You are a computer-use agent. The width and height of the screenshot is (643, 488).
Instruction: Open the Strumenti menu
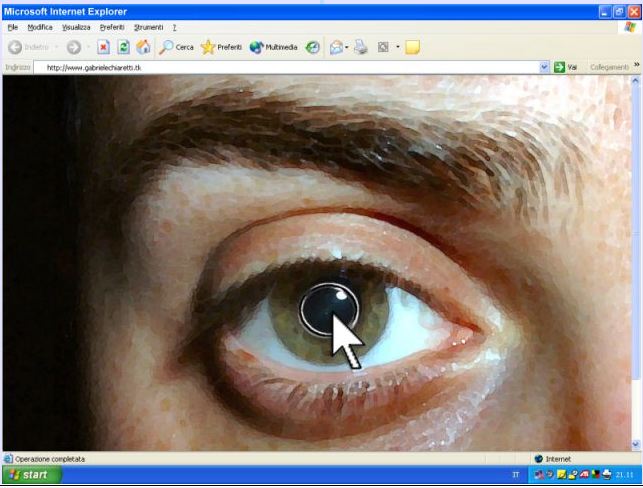click(148, 27)
